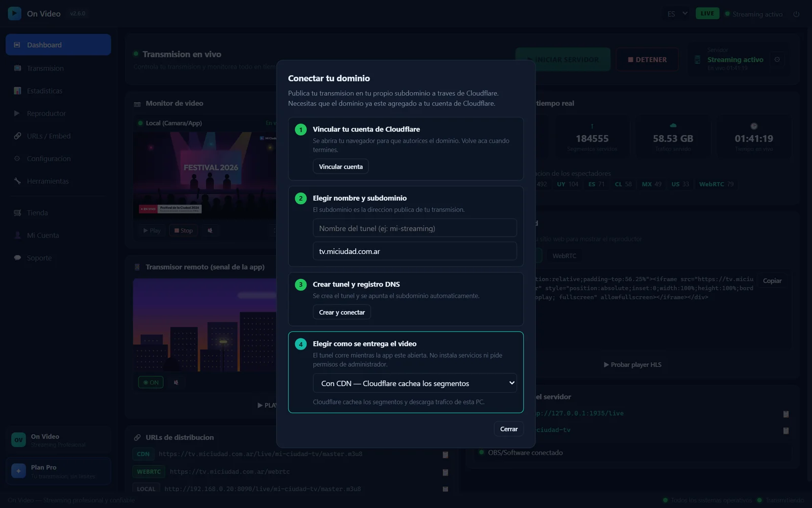Open the Con CDN delivery method dropdown
This screenshot has height=508, width=812.
click(x=415, y=383)
